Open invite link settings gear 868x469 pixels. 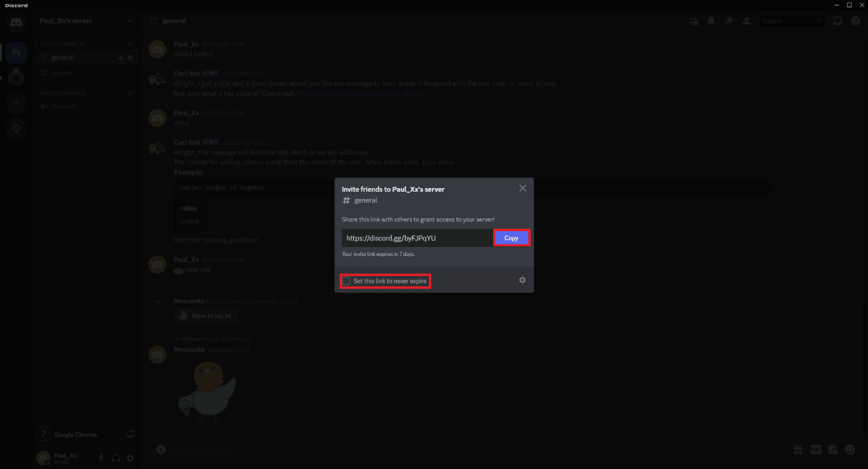point(522,280)
